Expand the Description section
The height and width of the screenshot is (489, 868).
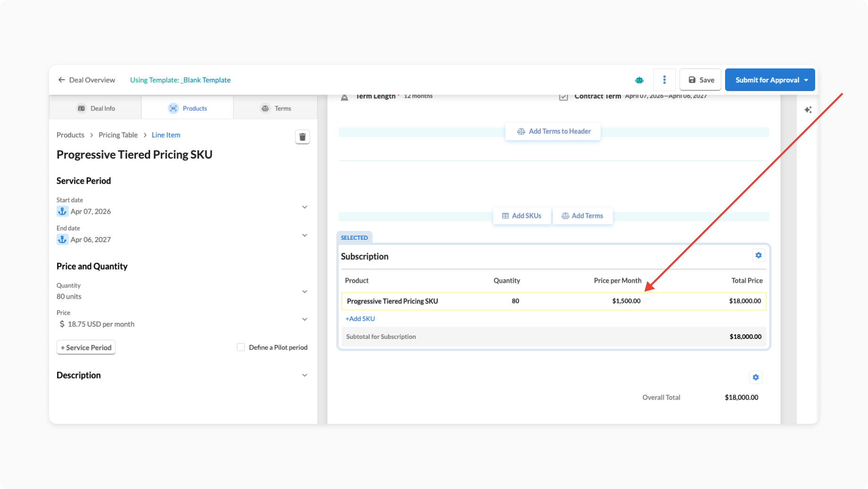pos(305,375)
